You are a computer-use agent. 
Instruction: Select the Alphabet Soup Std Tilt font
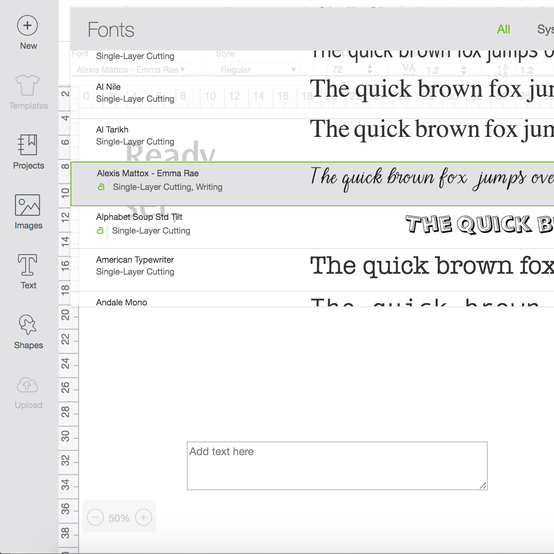(x=312, y=227)
